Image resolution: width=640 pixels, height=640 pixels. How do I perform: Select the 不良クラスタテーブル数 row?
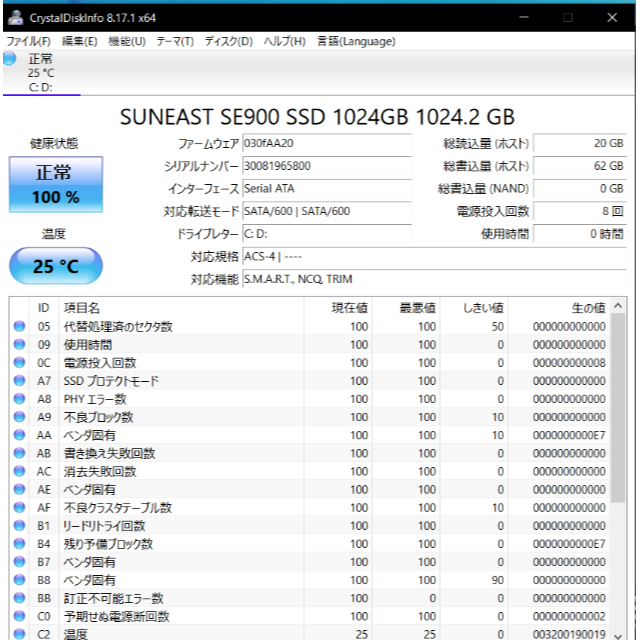pyautogui.click(x=309, y=507)
